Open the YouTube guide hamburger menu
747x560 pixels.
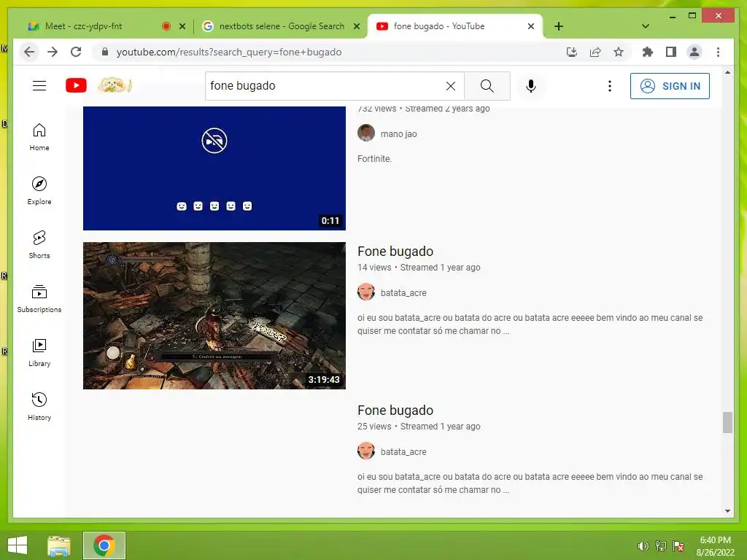pos(39,86)
